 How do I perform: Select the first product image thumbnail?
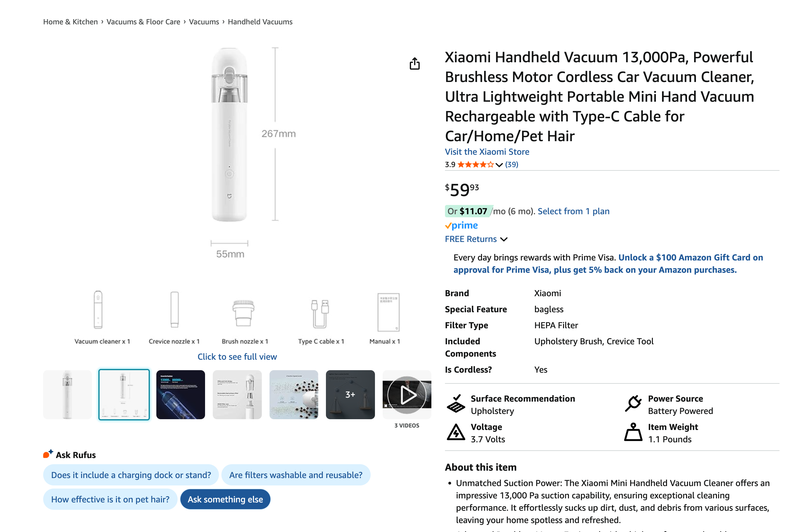pyautogui.click(x=68, y=395)
